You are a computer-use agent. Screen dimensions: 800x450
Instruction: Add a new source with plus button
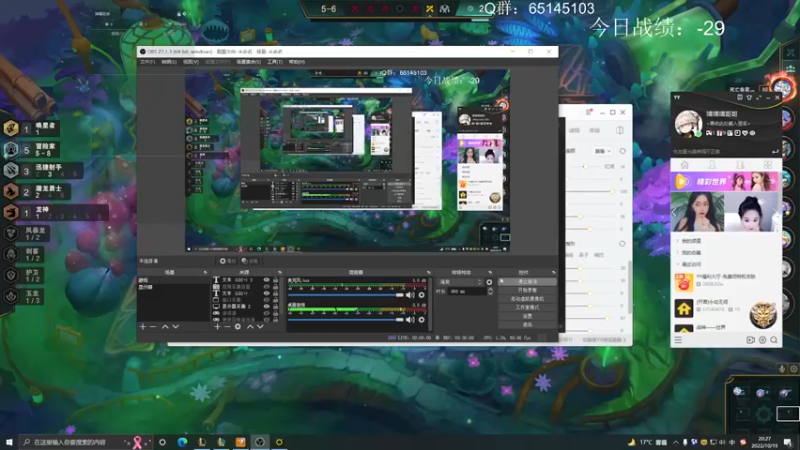(217, 327)
